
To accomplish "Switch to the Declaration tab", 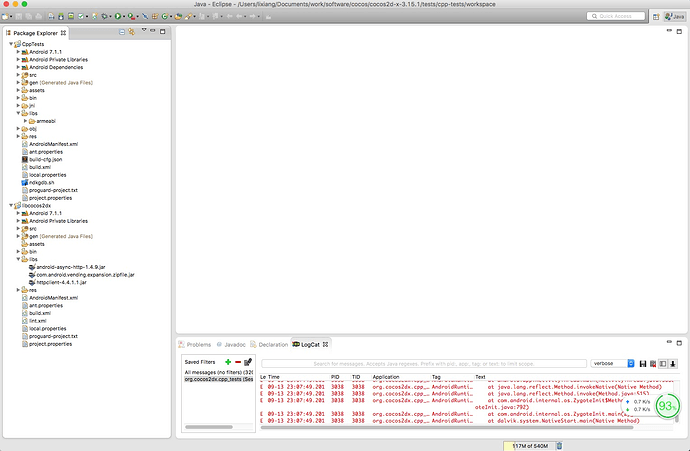I will point(269,345).
